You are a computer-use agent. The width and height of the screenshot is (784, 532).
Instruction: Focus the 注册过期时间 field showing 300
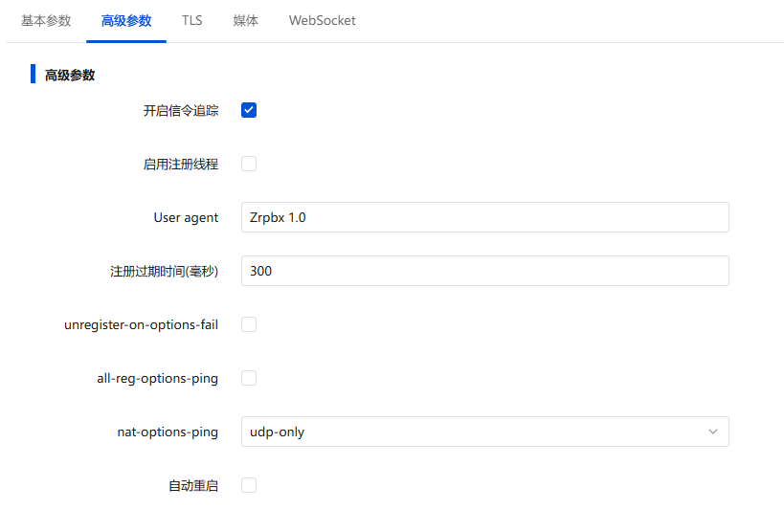point(484,271)
